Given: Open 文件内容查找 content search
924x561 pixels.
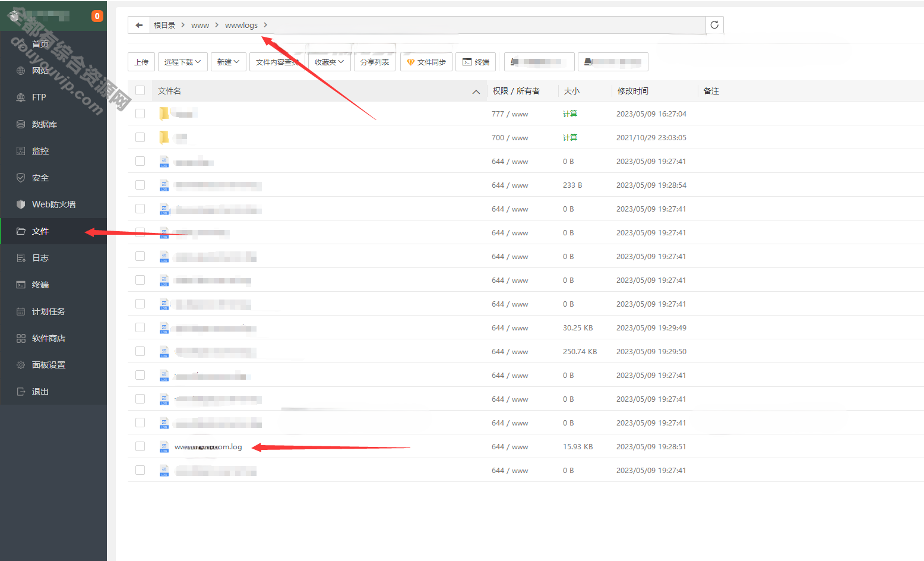Looking at the screenshot, I should (x=277, y=62).
